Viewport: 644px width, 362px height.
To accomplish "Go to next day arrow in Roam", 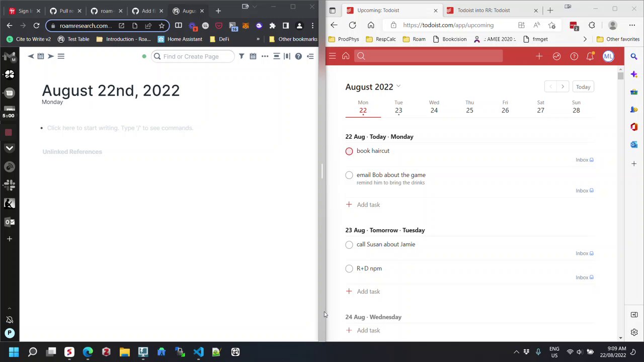I will (50, 56).
